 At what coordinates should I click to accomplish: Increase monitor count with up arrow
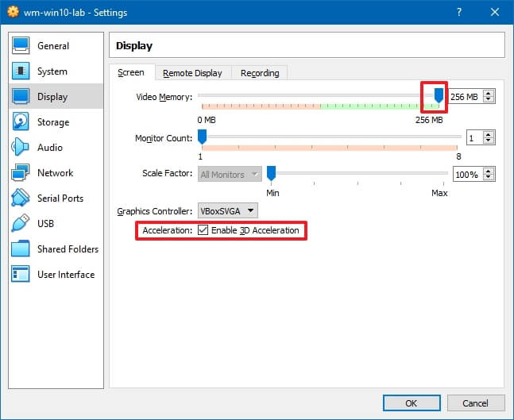[x=489, y=134]
